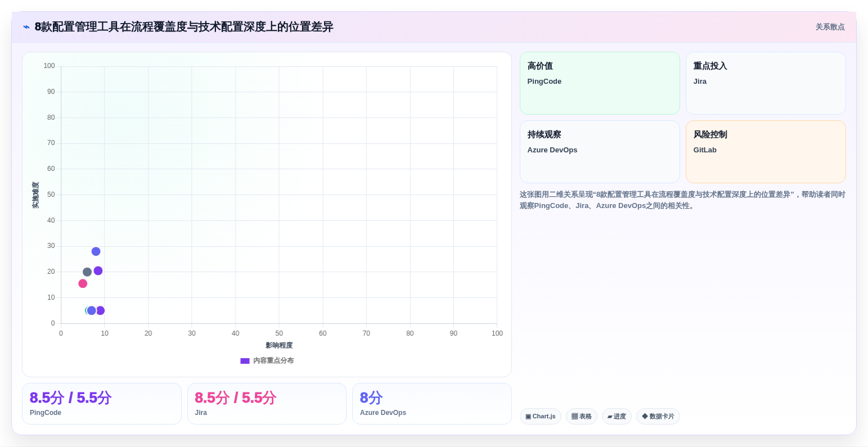
Task: Select the pink scatter point near 15
Action: click(83, 283)
